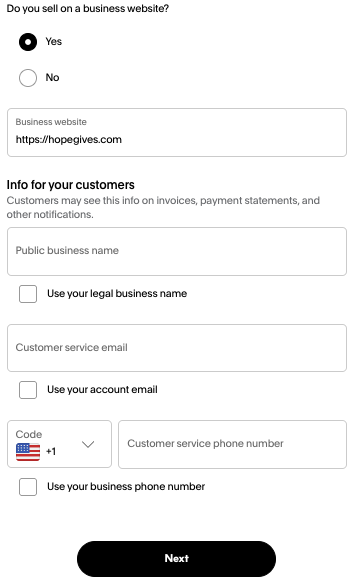Click the "Use your account email" text
This screenshot has height=582, width=364.
pyautogui.click(x=102, y=389)
